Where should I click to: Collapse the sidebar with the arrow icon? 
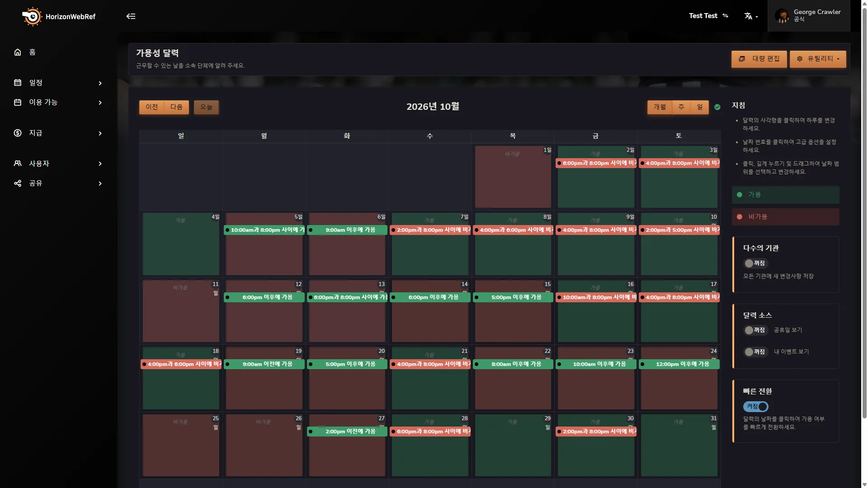(131, 16)
